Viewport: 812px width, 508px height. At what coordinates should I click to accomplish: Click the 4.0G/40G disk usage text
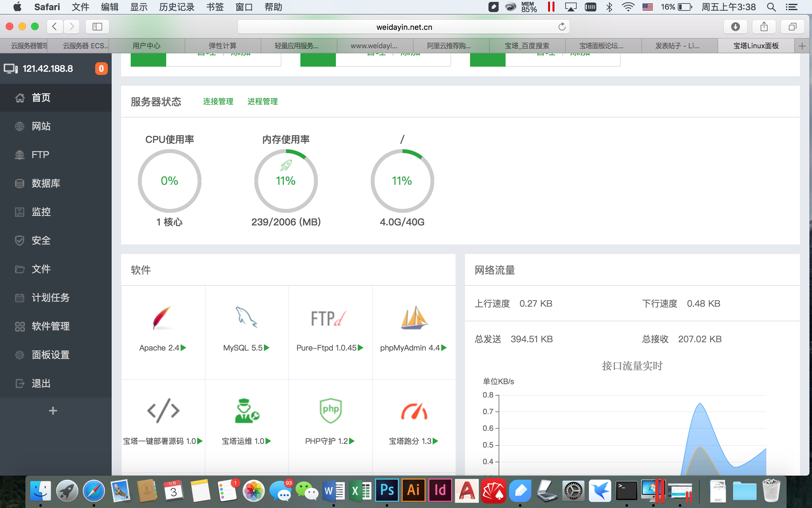402,222
